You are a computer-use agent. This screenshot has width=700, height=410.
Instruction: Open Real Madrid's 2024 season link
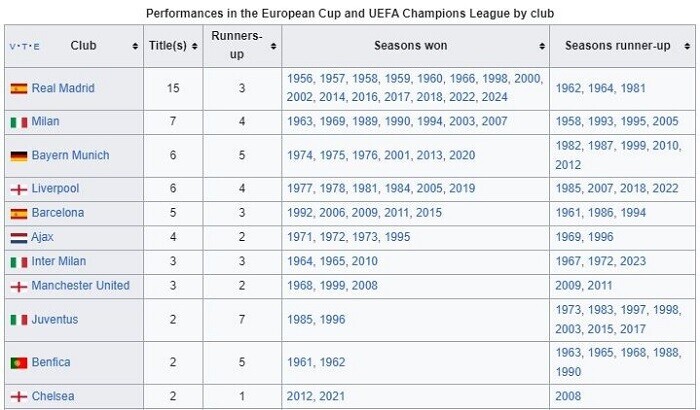[x=494, y=97]
